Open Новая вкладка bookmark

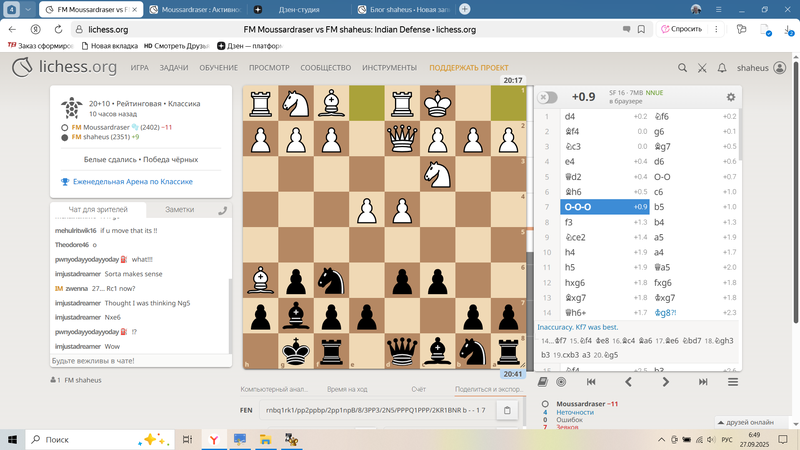(x=110, y=46)
